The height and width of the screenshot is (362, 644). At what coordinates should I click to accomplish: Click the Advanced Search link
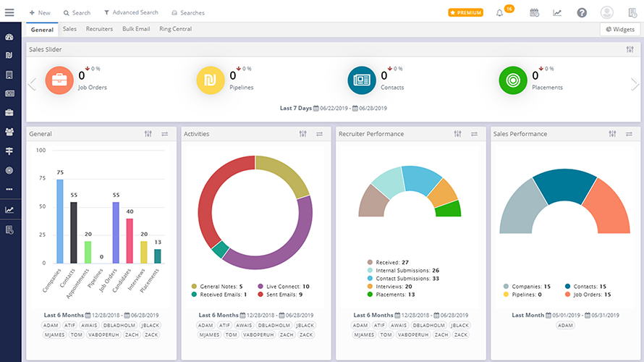tap(131, 12)
